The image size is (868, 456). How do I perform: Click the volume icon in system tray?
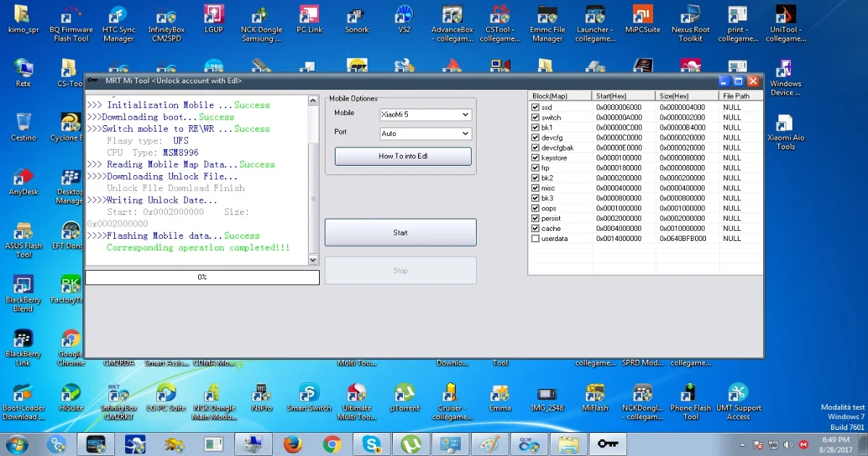[x=786, y=444]
